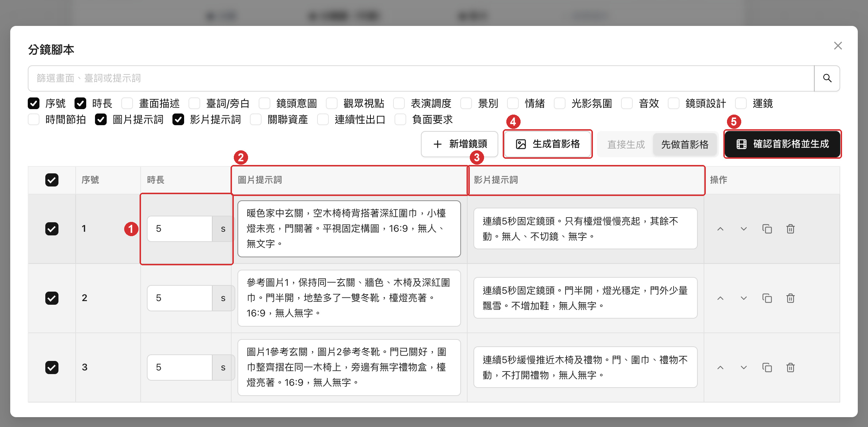Delete shot 3 with trash icon

point(791,368)
